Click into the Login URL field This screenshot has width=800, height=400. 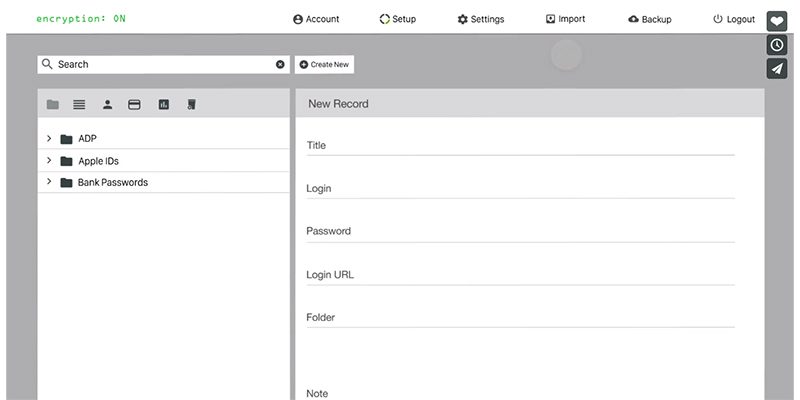pos(520,275)
